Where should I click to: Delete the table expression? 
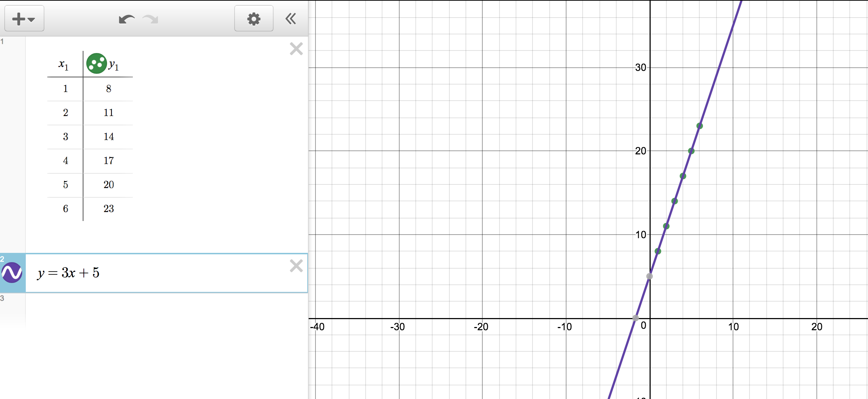pyautogui.click(x=296, y=49)
